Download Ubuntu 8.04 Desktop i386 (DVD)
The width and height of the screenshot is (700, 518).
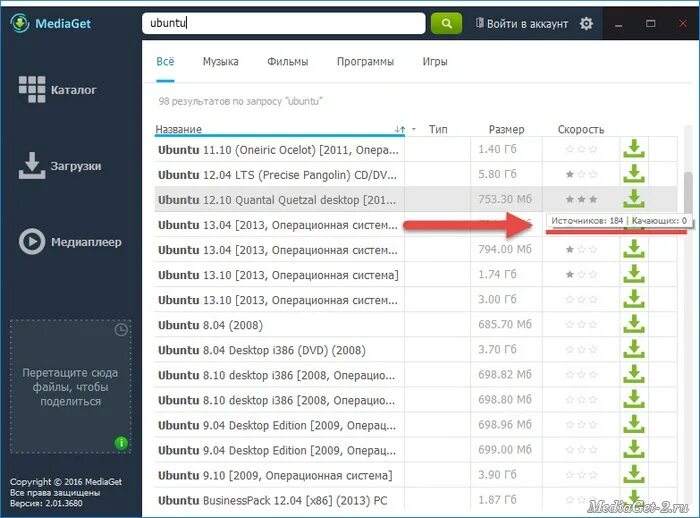click(634, 349)
